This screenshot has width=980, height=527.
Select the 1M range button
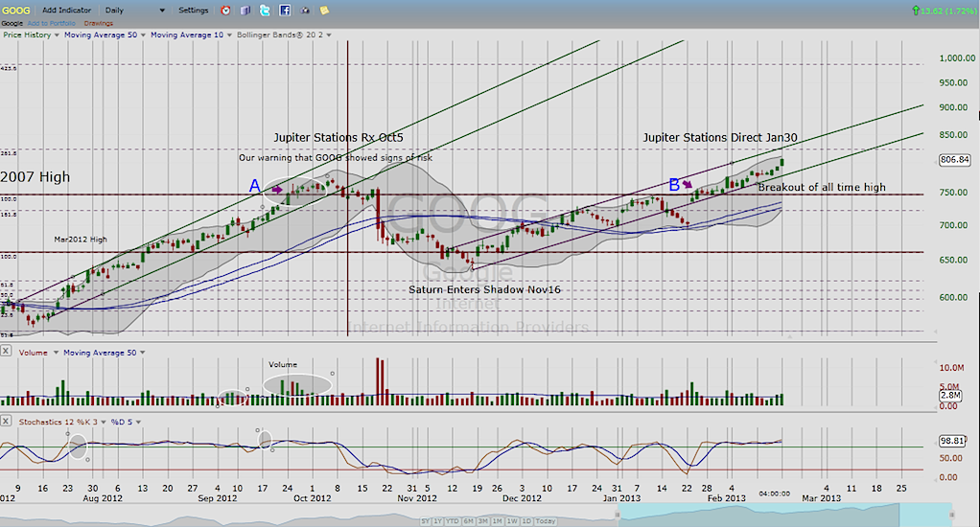tap(498, 520)
